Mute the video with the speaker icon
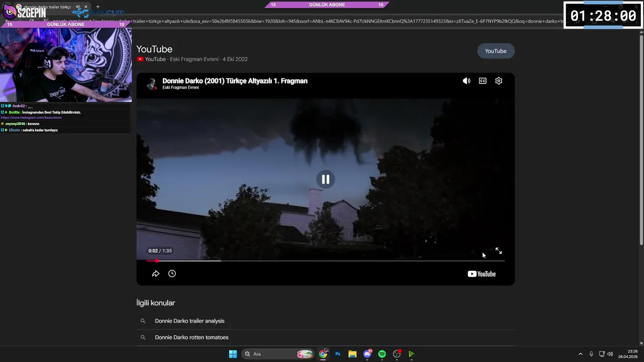This screenshot has height=362, width=644. pyautogui.click(x=466, y=81)
